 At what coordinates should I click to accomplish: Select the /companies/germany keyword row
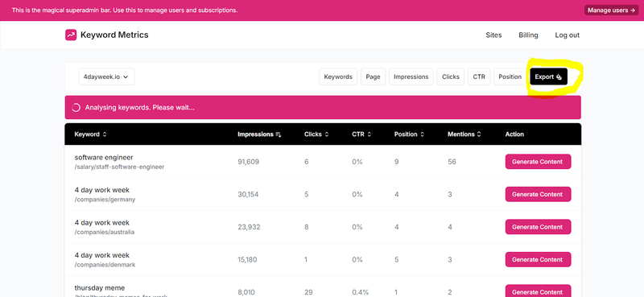click(323, 194)
